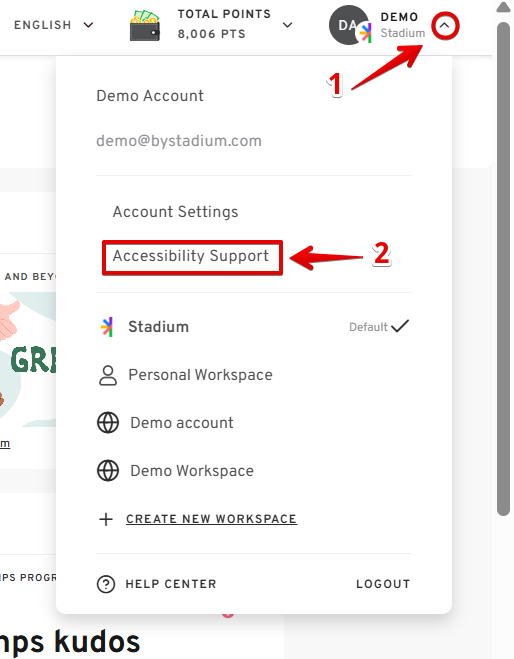Click the vertical scrollbar thumb

[503, 269]
